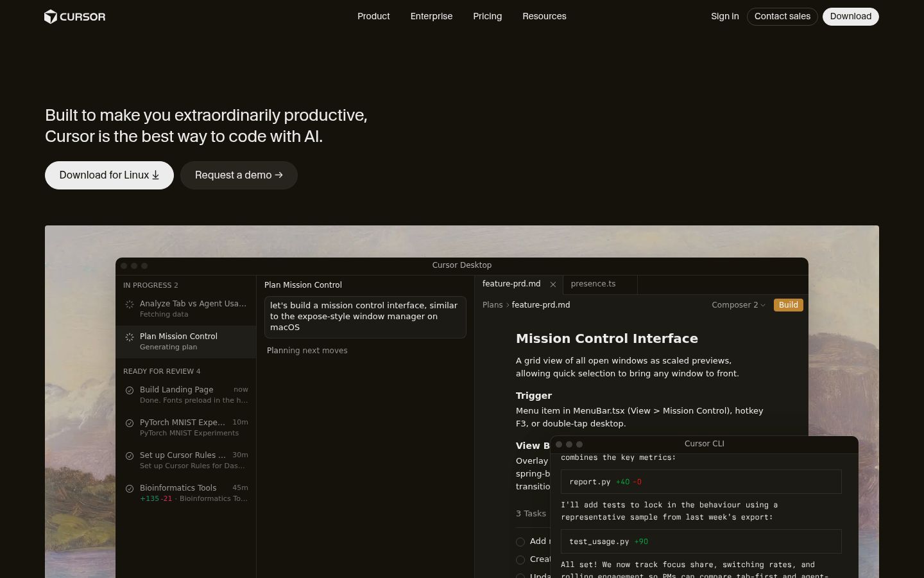Screen dimensions: 924x578
Task: Open the Bioinformatics Tools task
Action: click(x=186, y=493)
